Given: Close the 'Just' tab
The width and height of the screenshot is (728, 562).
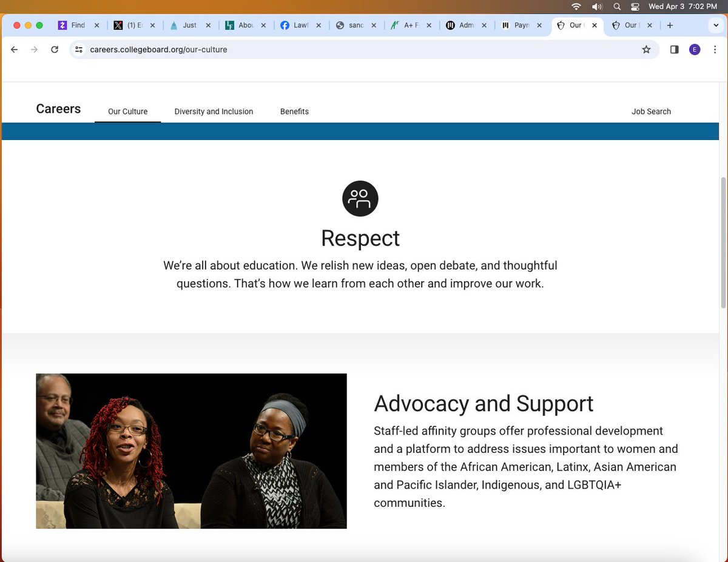Looking at the screenshot, I should (208, 25).
